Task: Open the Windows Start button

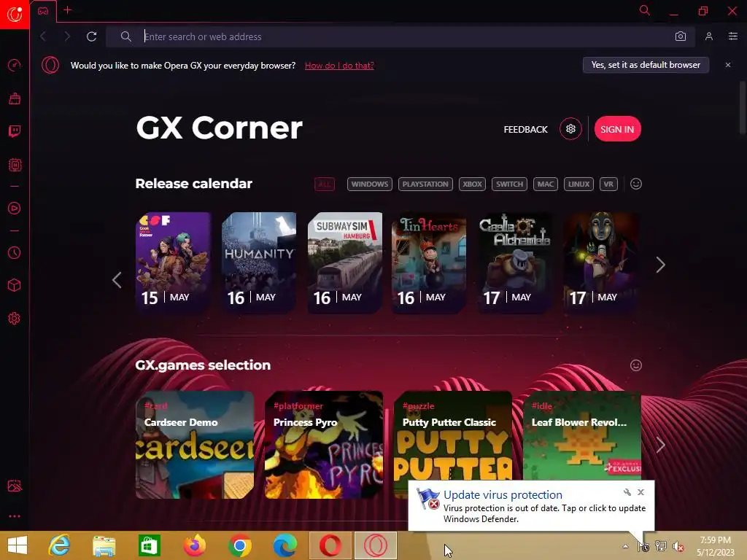Action: pos(18,545)
